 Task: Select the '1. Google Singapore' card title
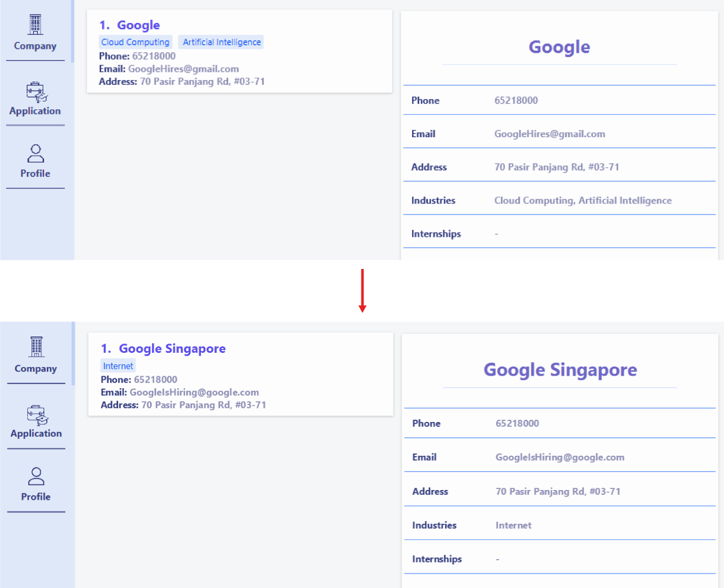tap(163, 348)
